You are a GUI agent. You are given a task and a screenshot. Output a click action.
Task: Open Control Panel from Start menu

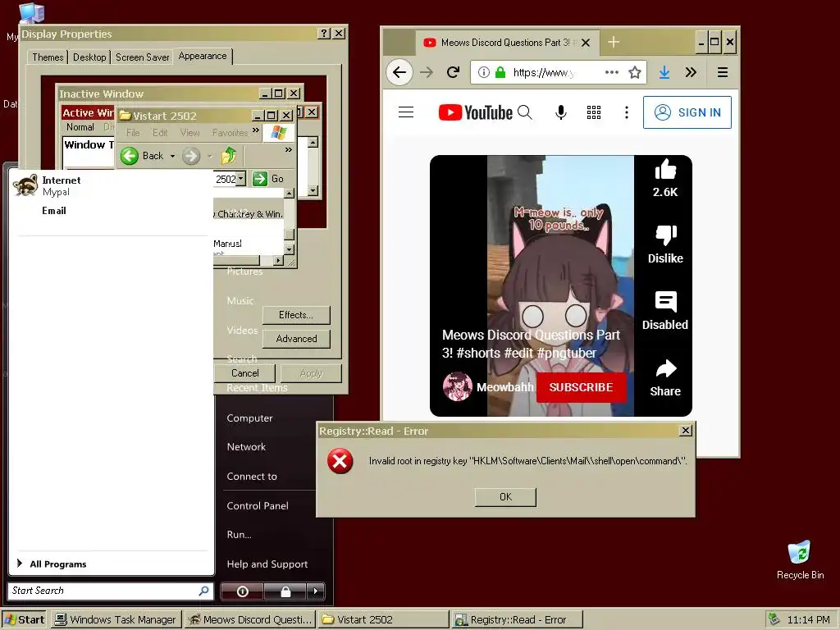tap(257, 505)
